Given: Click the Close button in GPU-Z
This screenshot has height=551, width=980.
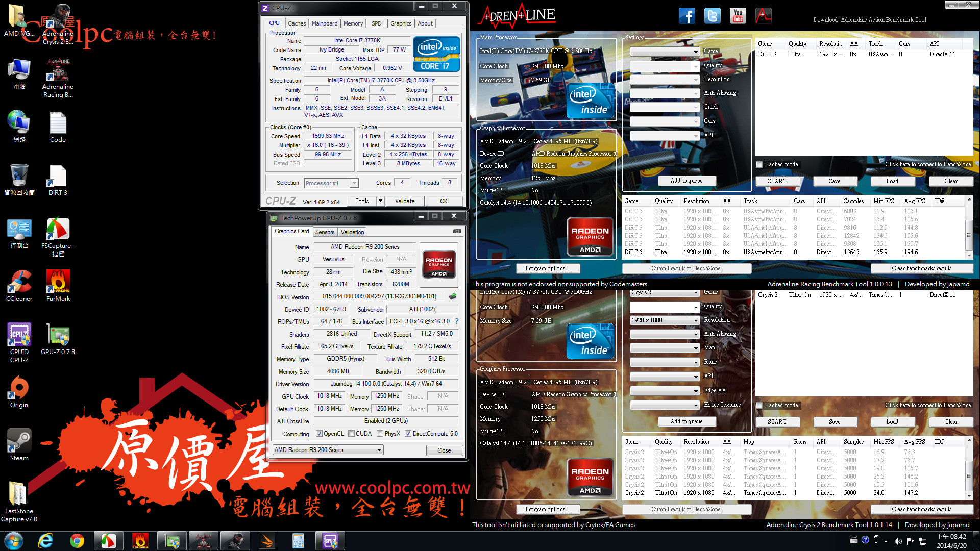Looking at the screenshot, I should [x=444, y=450].
